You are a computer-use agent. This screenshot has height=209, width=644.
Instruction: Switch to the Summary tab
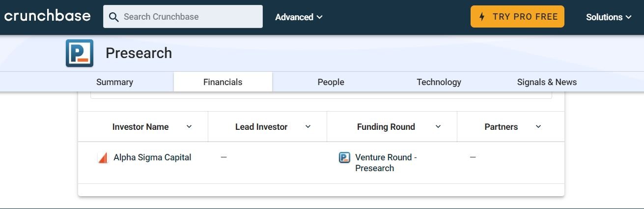click(x=114, y=82)
